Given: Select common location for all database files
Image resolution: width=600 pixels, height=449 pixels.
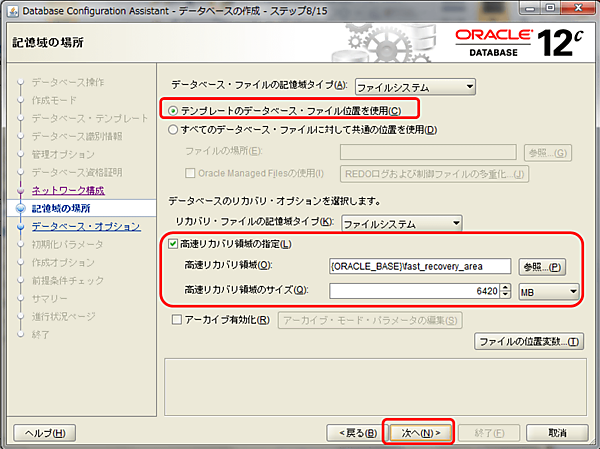Looking at the screenshot, I should coord(173,130).
